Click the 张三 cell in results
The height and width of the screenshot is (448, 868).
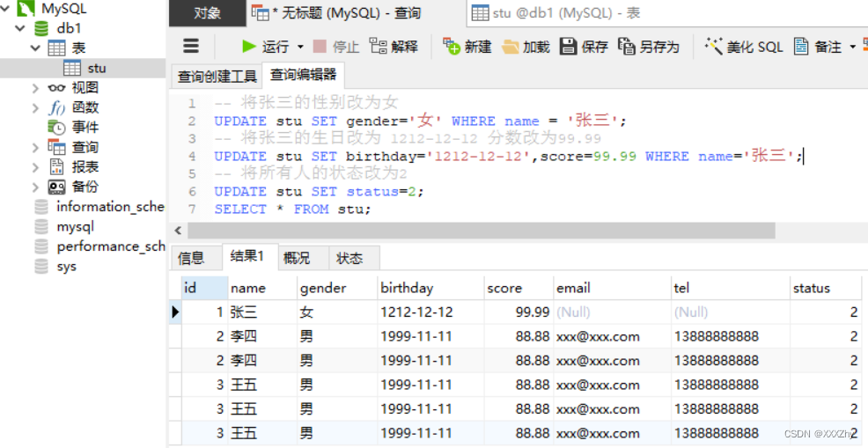point(262,312)
